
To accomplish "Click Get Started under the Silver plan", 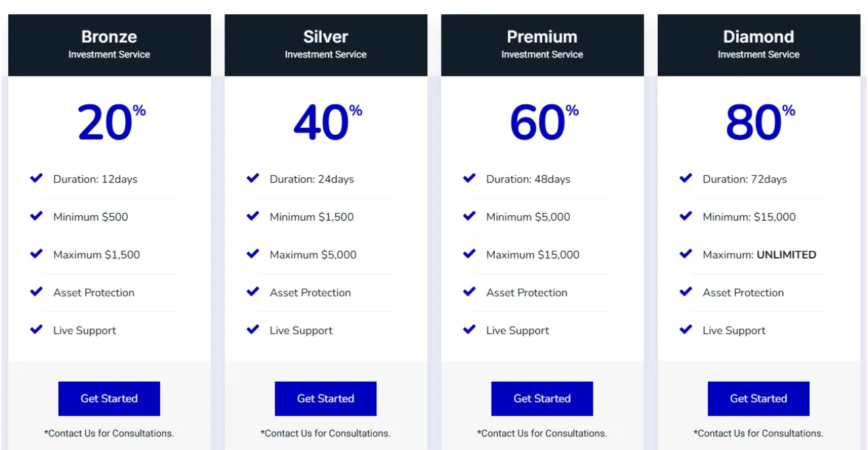I will (x=325, y=399).
